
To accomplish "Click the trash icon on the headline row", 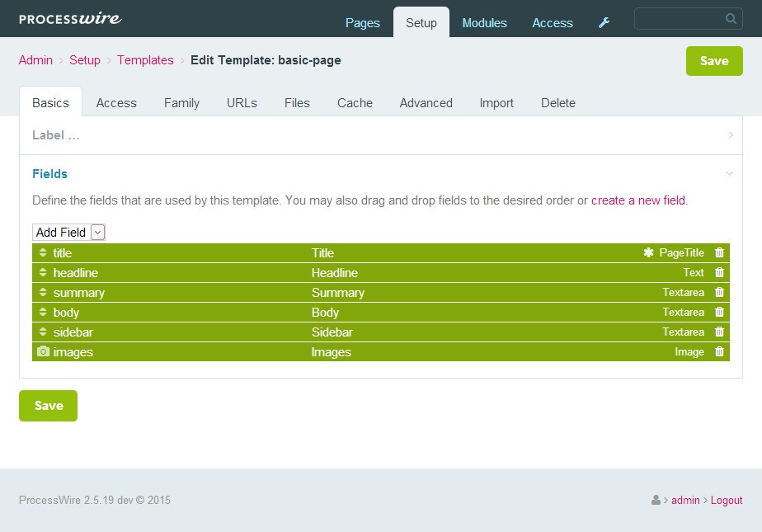I will (x=719, y=273).
